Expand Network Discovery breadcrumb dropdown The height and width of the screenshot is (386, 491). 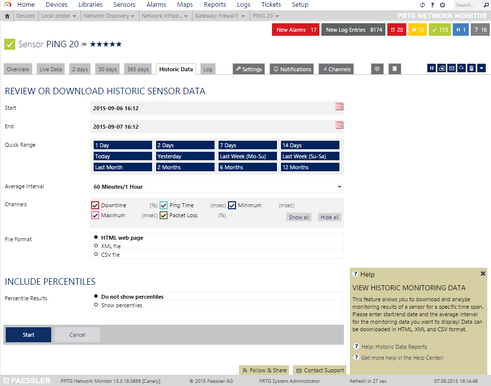coord(132,16)
